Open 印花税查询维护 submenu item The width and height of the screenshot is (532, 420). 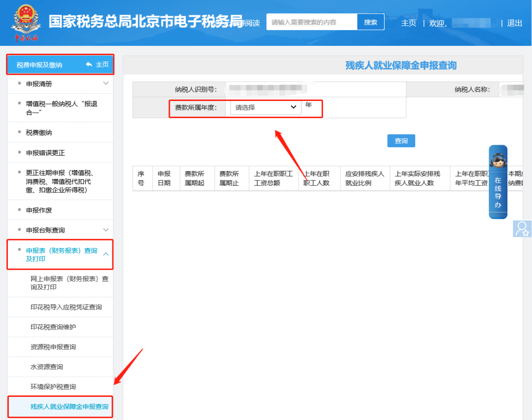coord(53,327)
